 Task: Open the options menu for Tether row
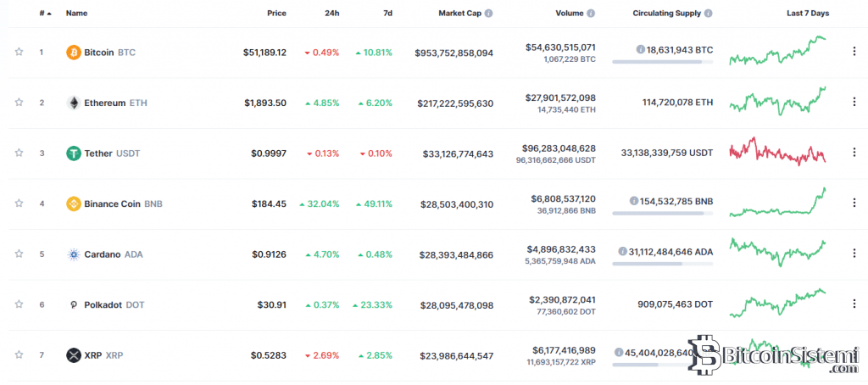coord(854,153)
